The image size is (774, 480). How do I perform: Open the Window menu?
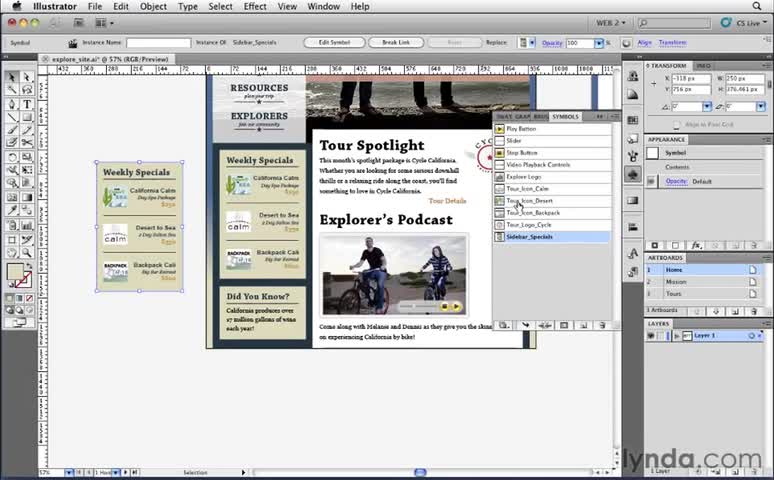[323, 6]
